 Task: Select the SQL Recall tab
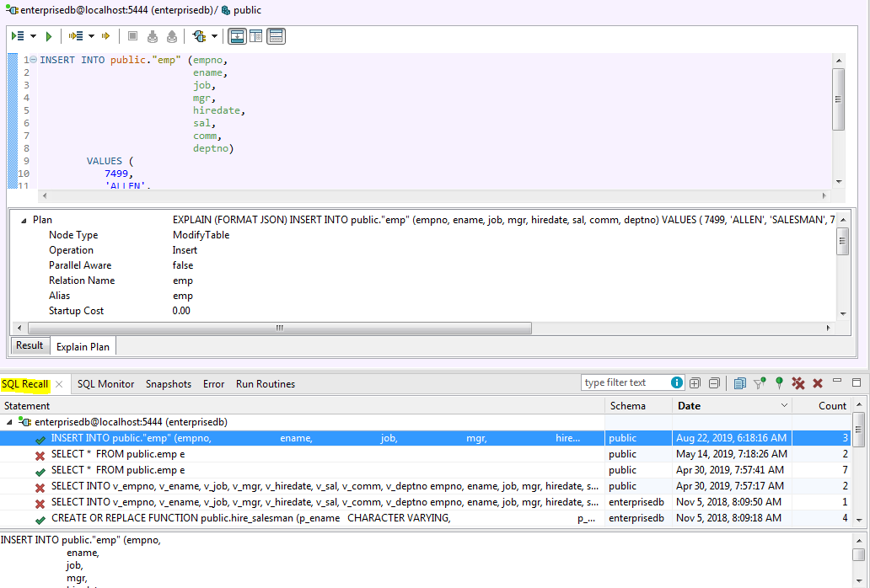click(25, 384)
